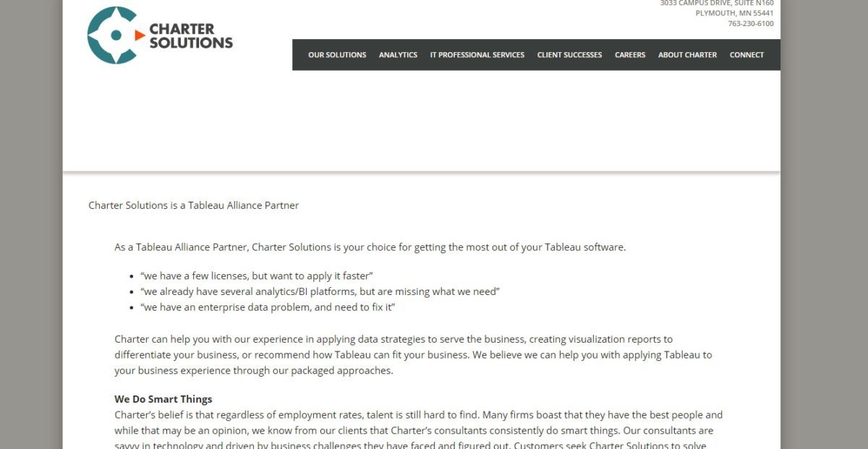
Task: Click the "several analytics/BI platforms" bullet point
Action: (x=320, y=291)
